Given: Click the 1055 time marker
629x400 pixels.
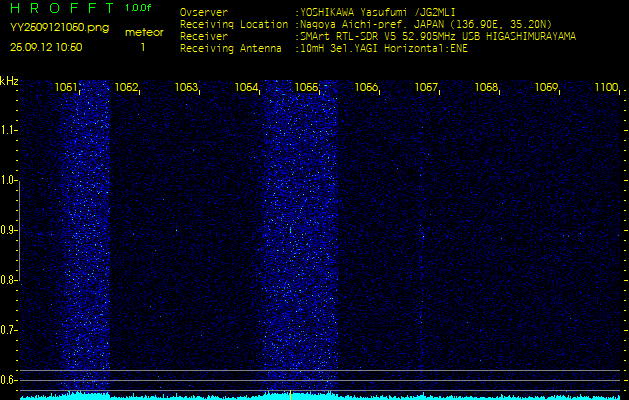Looking at the screenshot, I should pos(306,87).
